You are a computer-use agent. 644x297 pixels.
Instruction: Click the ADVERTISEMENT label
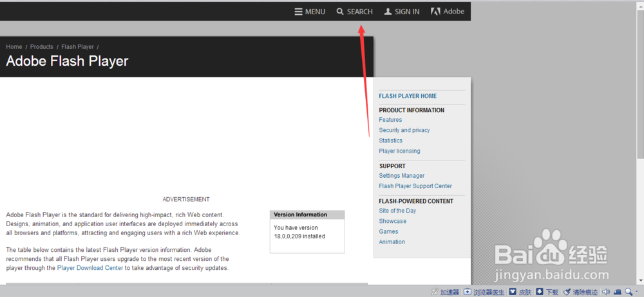[x=186, y=199]
